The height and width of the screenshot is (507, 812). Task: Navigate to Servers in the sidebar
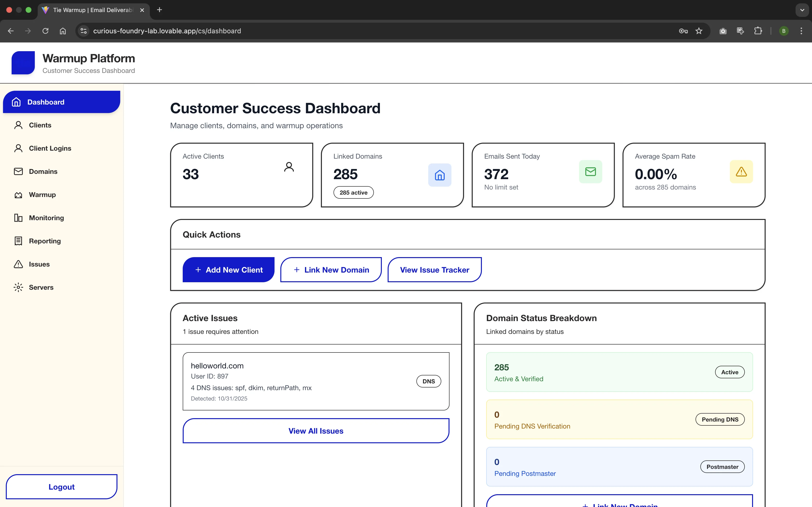[41, 287]
